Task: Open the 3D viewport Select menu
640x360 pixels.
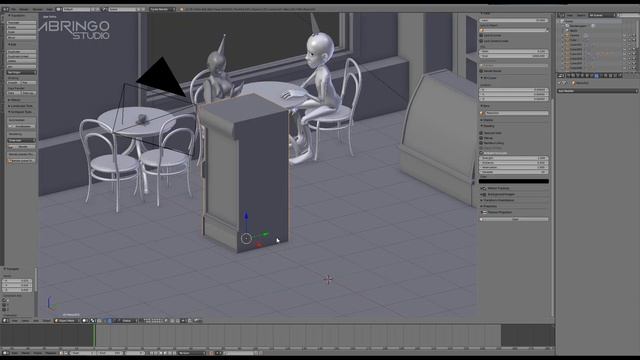Action: point(24,320)
